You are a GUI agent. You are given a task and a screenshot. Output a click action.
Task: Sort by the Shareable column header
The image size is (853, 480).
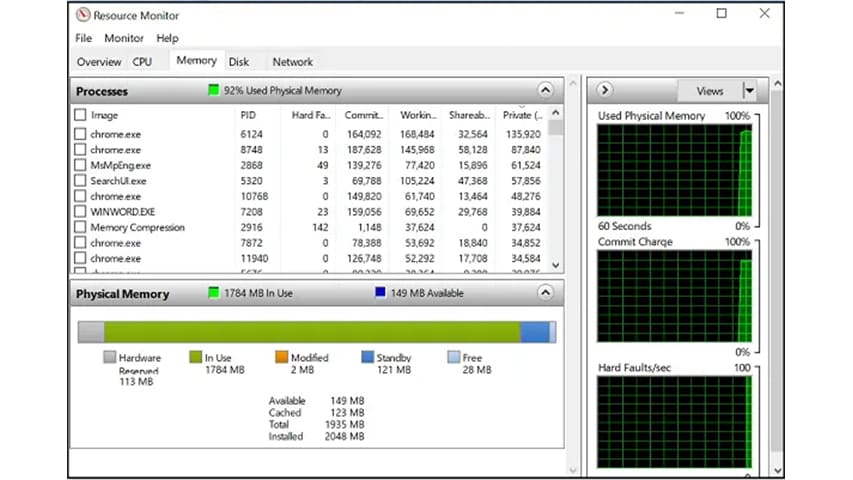[x=469, y=115]
